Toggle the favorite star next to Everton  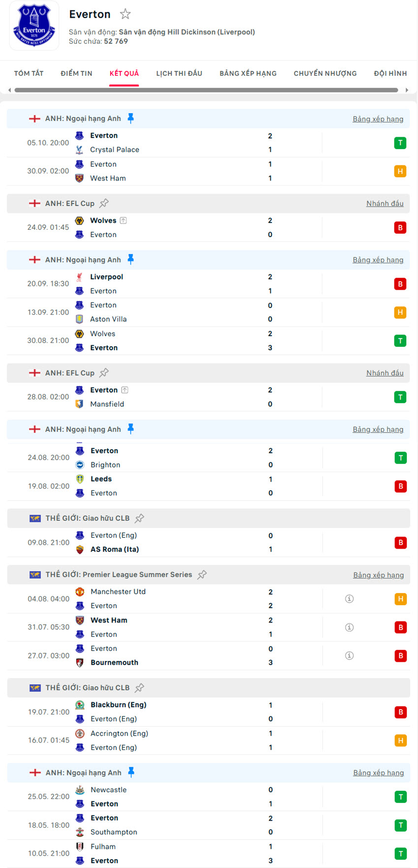125,14
